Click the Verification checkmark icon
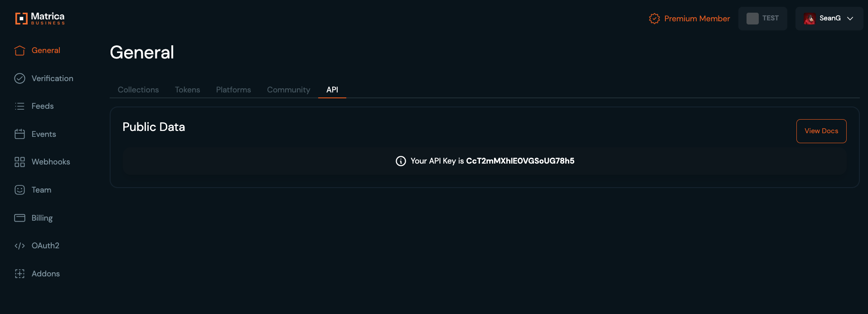Screen dimensions: 868x314 (x=19, y=78)
